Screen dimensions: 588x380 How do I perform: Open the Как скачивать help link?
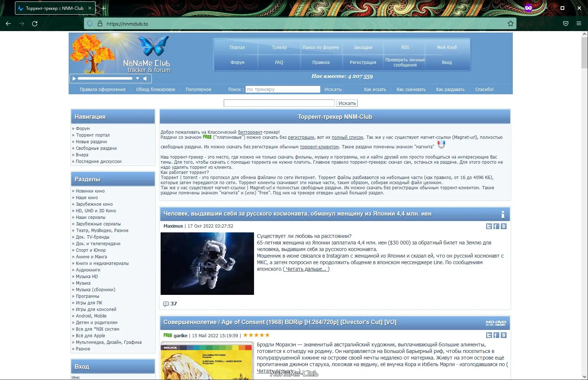[x=411, y=90]
